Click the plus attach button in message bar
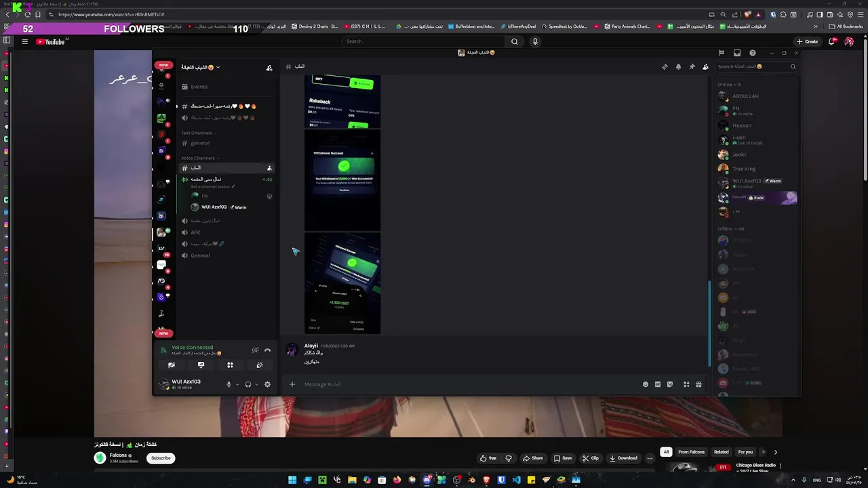Image resolution: width=868 pixels, height=488 pixels. (292, 384)
